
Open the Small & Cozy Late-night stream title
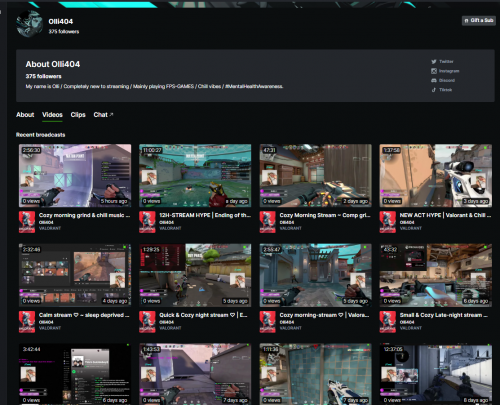[x=444, y=315]
